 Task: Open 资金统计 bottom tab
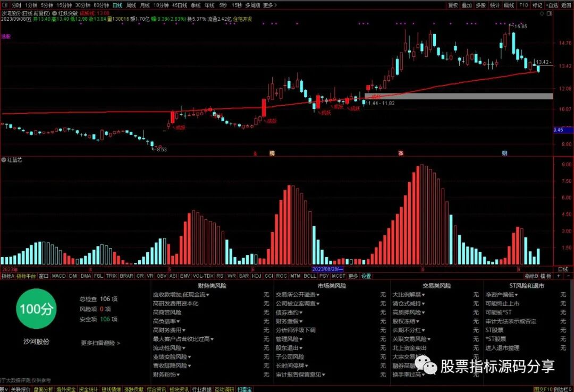pos(88,389)
